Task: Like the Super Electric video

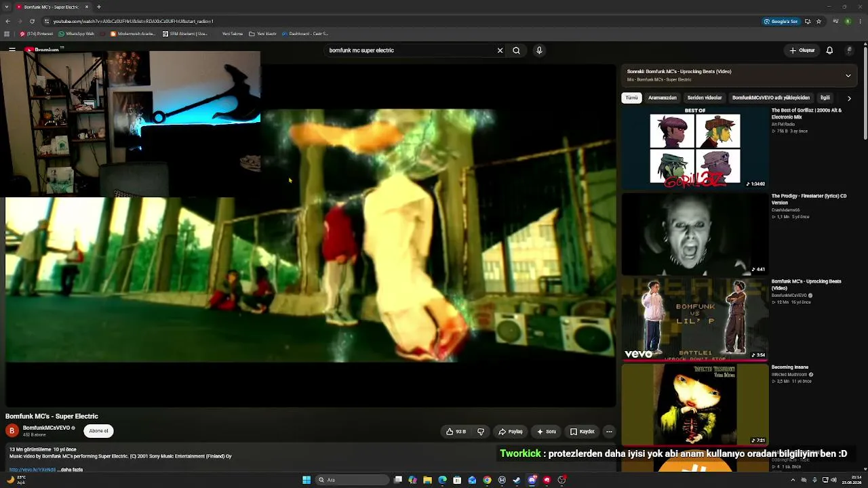Action: pyautogui.click(x=456, y=431)
